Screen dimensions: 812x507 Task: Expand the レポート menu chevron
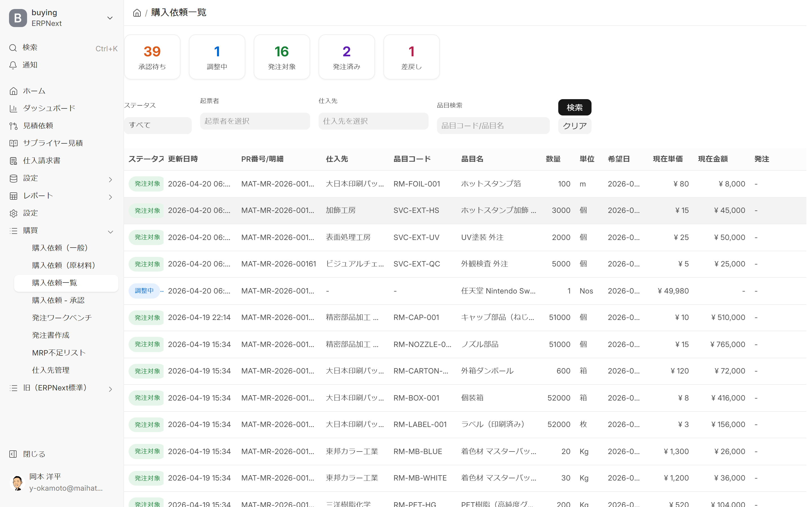click(x=111, y=197)
